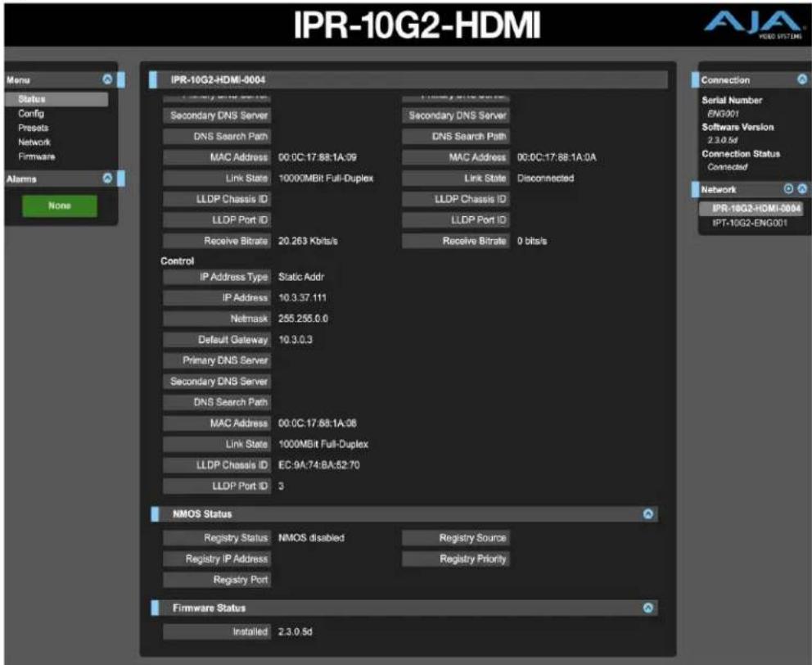Screen dimensions: 812x665
Task: Click the Static Addr value
Action: [x=301, y=277]
